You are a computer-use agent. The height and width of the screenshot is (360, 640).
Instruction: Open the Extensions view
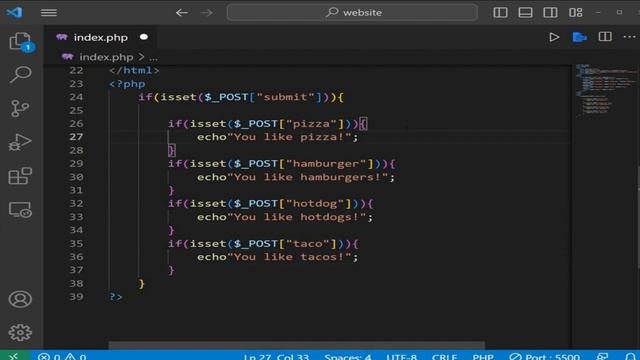click(x=20, y=176)
